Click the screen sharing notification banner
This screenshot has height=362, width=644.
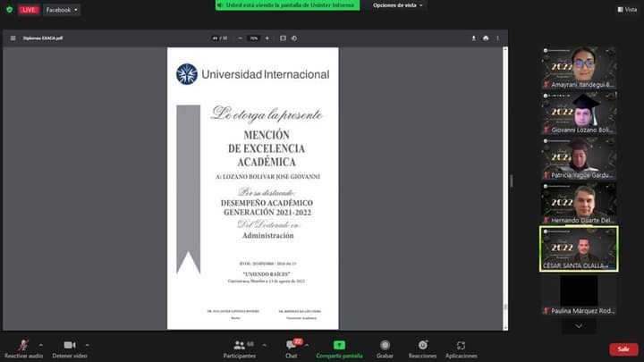pyautogui.click(x=287, y=5)
